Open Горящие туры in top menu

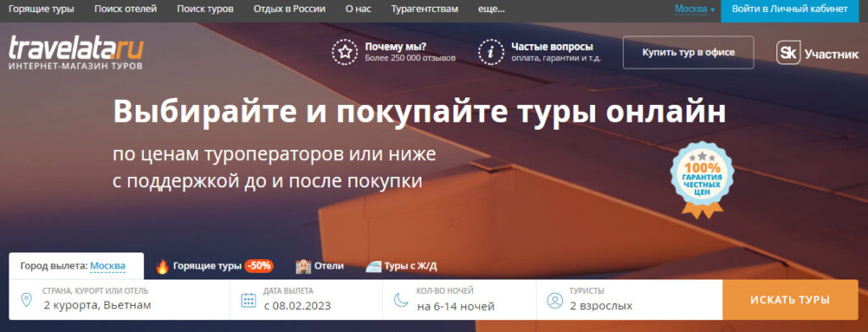coord(42,8)
